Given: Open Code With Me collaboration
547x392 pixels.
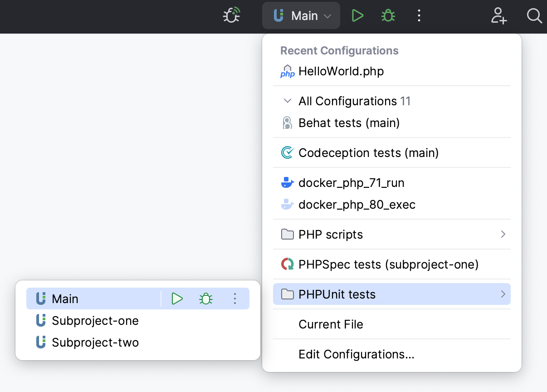Looking at the screenshot, I should pyautogui.click(x=499, y=16).
